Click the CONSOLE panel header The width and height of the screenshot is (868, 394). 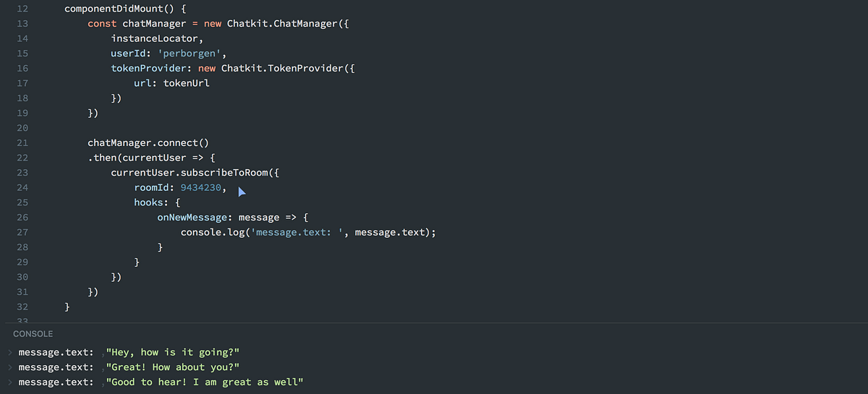point(33,334)
